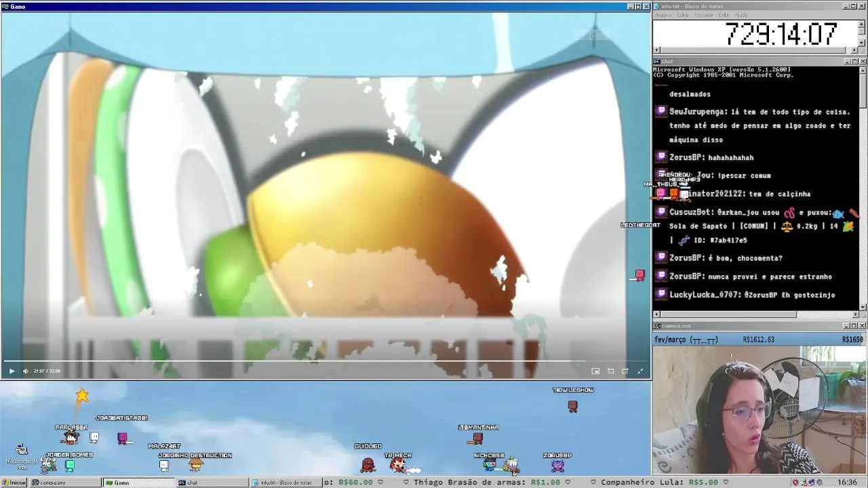Click the JORGINHO_DESTRUCTION hat character sprite
Viewport: 868px width, 488px height.
(196, 465)
